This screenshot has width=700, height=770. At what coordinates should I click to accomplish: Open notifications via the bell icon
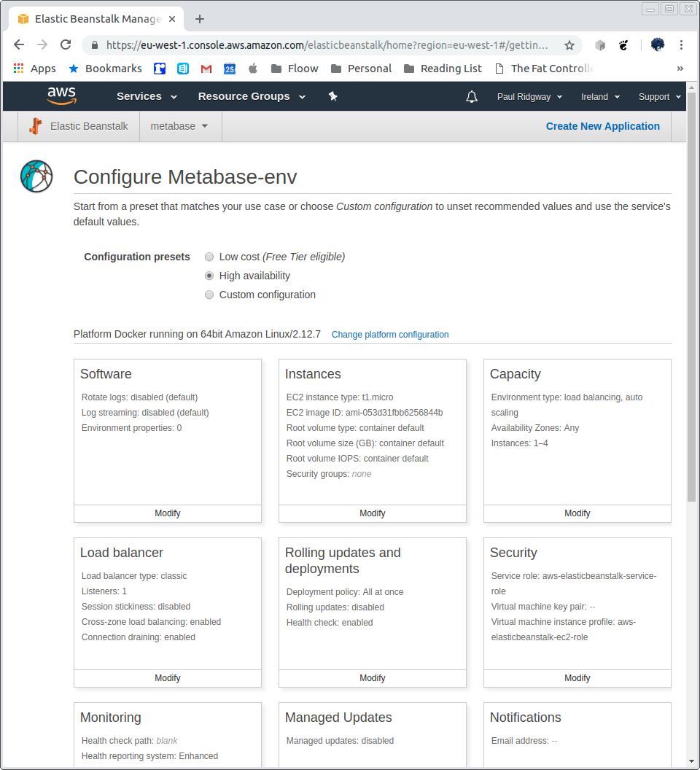point(471,96)
